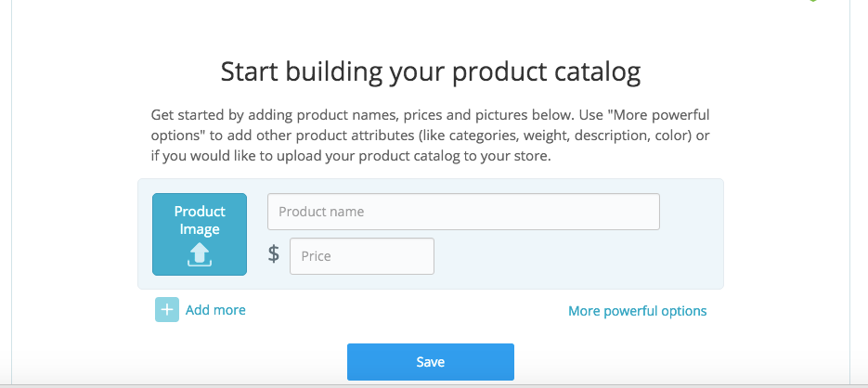Click the 'options" to add other product attributes' line

coord(430,136)
